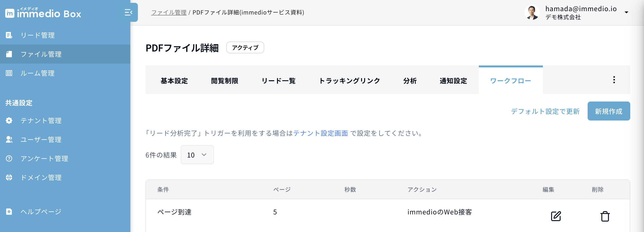Open ユーザー管理 in the sidebar
Screen dimensions: 644x232
[41, 140]
